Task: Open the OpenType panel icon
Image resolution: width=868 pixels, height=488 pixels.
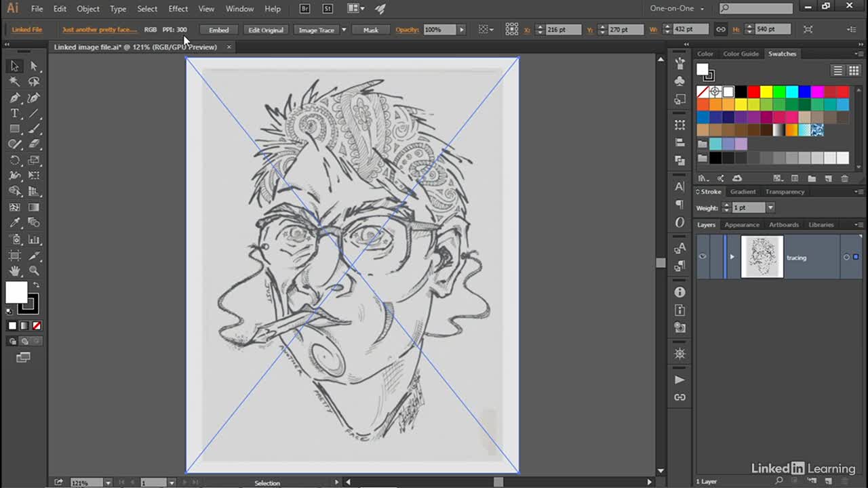Action: pyautogui.click(x=679, y=222)
